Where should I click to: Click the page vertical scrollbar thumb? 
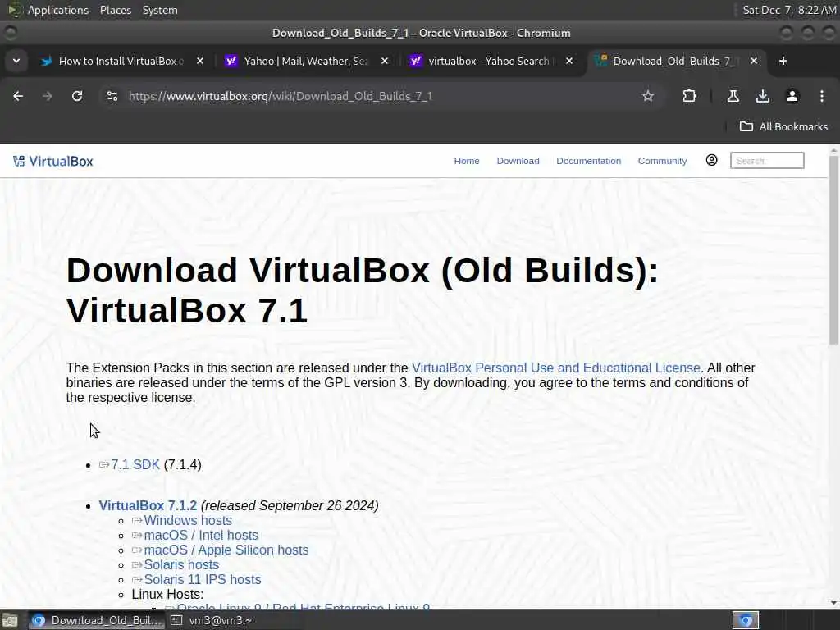[x=833, y=249]
